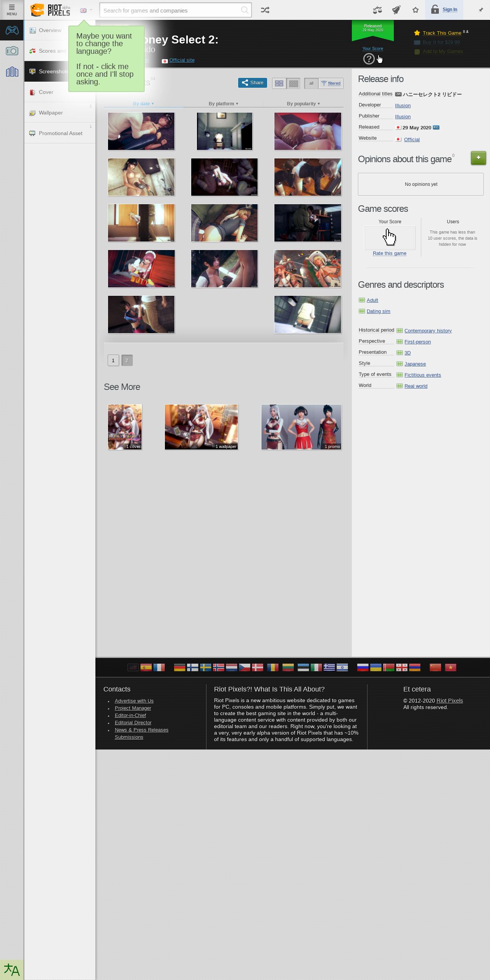Open the language flag dropdown in header

pos(86,10)
